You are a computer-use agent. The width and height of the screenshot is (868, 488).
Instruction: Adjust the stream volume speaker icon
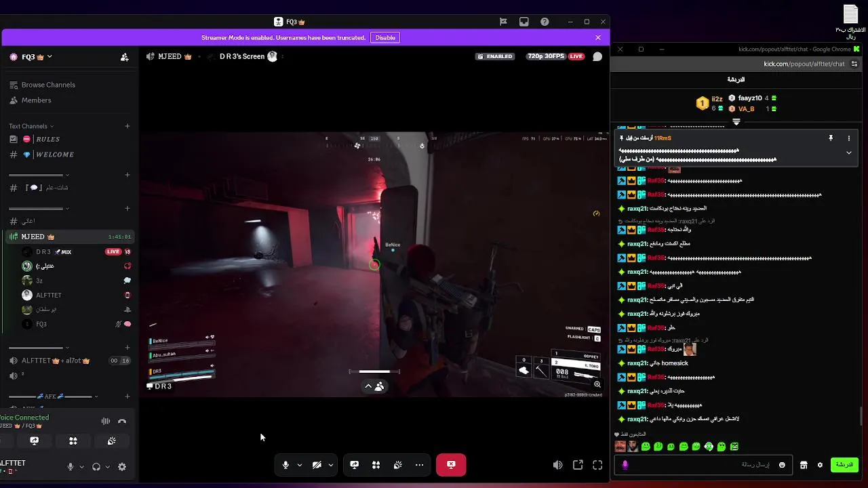557,465
